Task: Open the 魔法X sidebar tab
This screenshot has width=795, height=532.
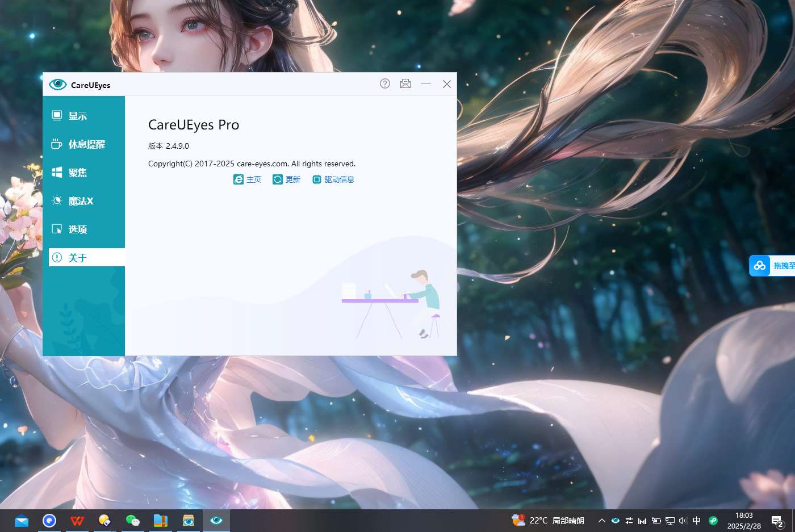Action: coord(84,201)
